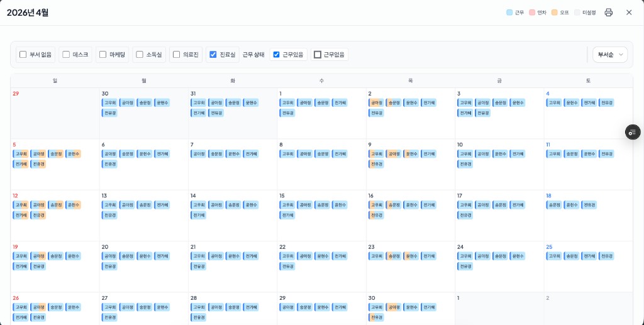Click 전유경 chip on April 28
The image size is (644, 325).
coord(198,317)
